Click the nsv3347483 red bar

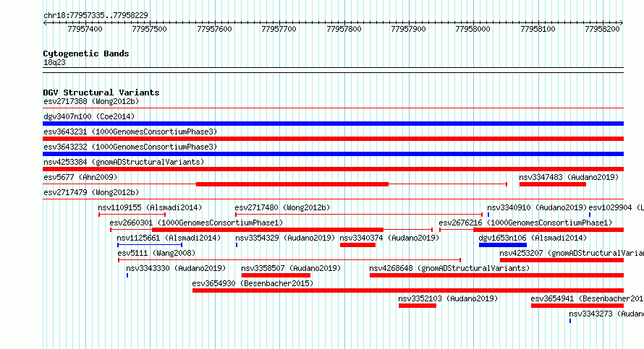(x=552, y=184)
